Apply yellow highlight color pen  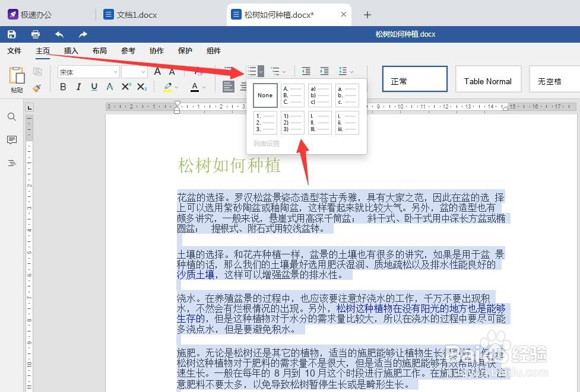click(x=167, y=87)
